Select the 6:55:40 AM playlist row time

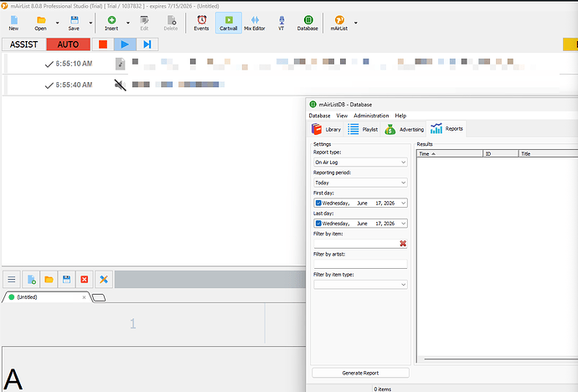(x=74, y=85)
